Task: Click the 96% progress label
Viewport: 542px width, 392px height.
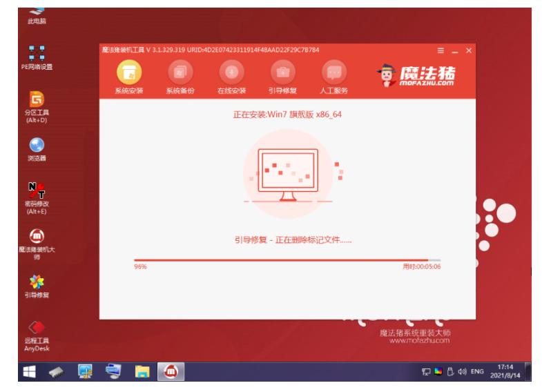Action: click(x=140, y=266)
